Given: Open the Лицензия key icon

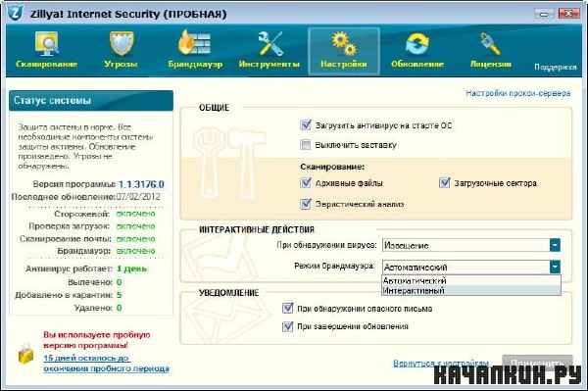Looking at the screenshot, I should pyautogui.click(x=490, y=44).
